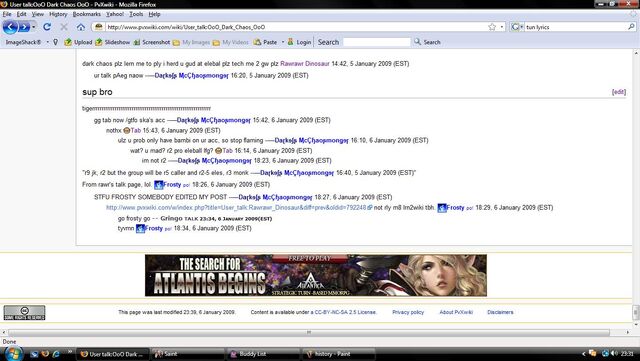Open the ImageShack Slideshow tool

(113, 42)
